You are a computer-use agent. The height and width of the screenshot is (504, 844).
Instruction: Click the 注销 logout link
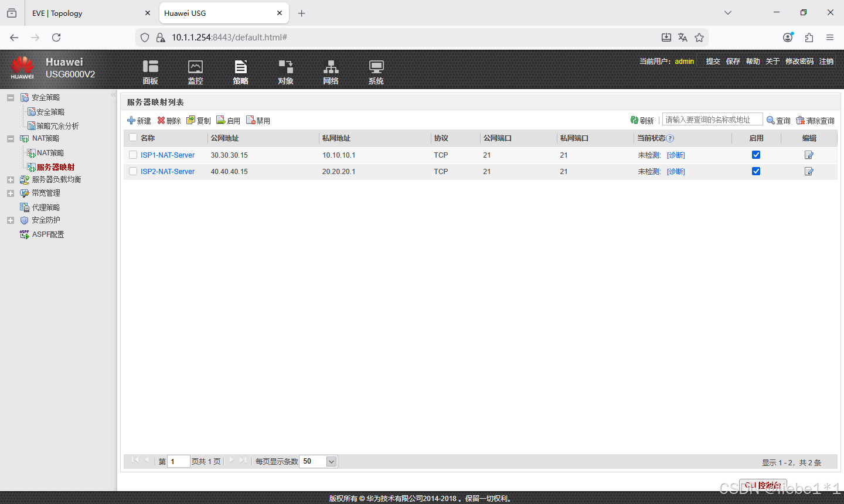tap(826, 61)
